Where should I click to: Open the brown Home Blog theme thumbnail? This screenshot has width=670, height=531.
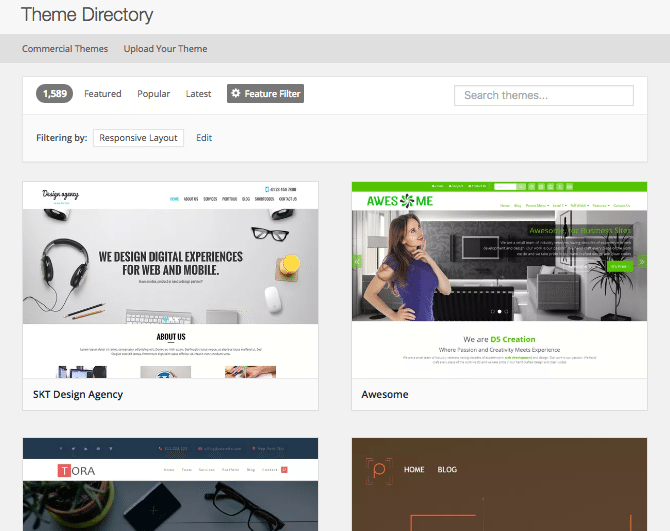pyautogui.click(x=500, y=484)
